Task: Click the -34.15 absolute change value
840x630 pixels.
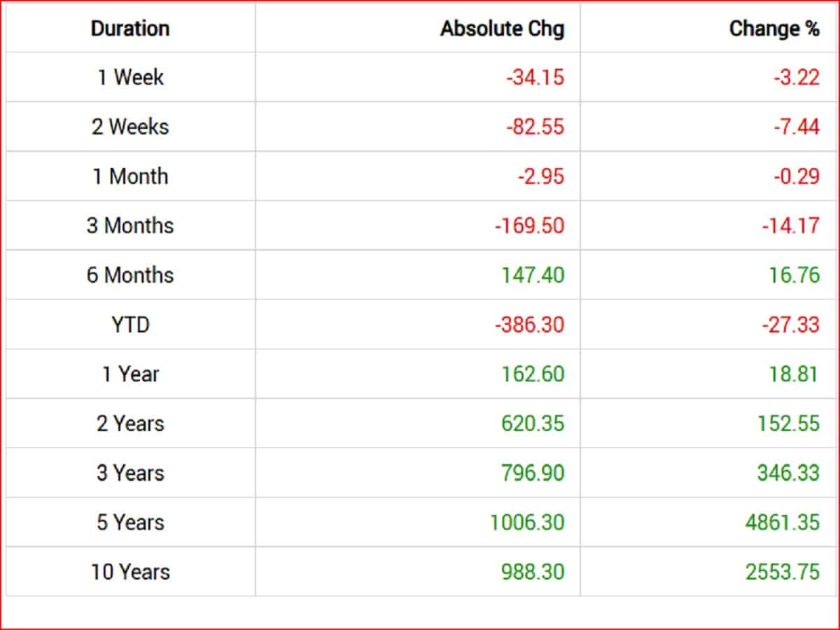Action: [535, 77]
